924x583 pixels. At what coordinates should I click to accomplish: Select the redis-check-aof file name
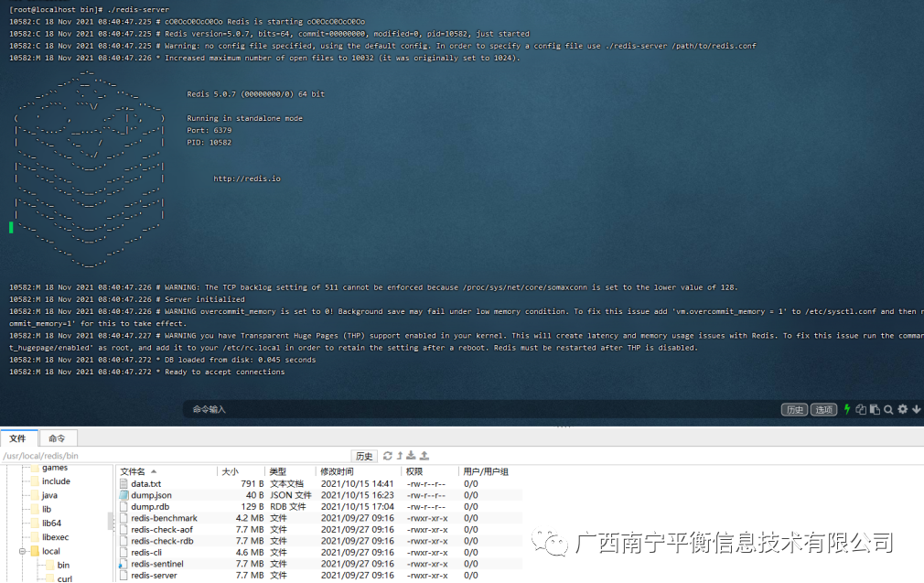[162, 529]
